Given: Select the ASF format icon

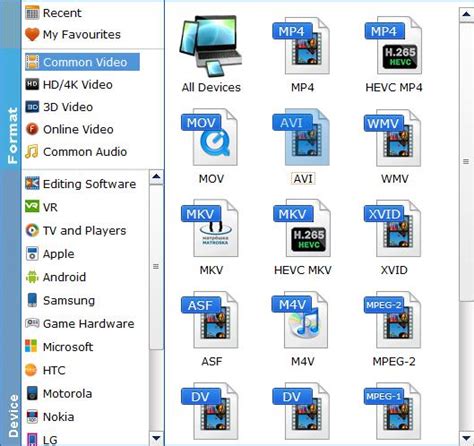Looking at the screenshot, I should tap(210, 320).
